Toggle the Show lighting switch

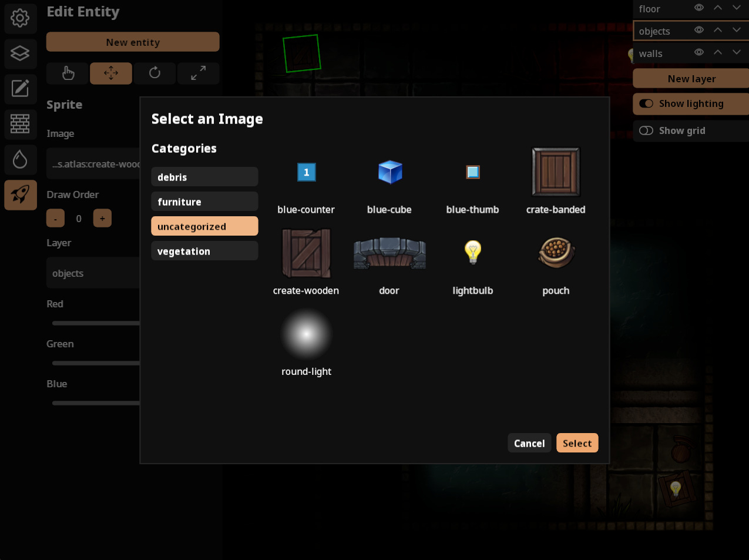click(646, 104)
